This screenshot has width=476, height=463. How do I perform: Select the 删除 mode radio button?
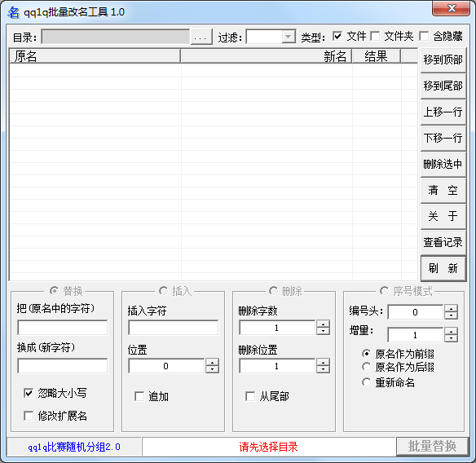click(273, 291)
